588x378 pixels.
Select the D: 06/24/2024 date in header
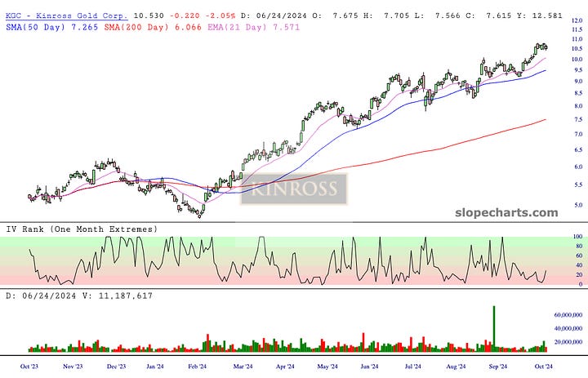coord(274,16)
